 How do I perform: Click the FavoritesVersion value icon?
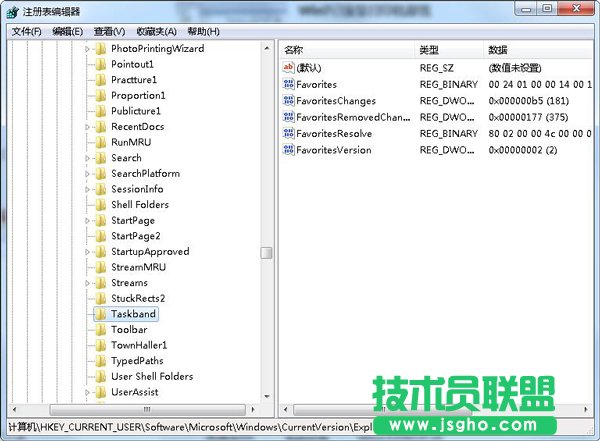(288, 150)
